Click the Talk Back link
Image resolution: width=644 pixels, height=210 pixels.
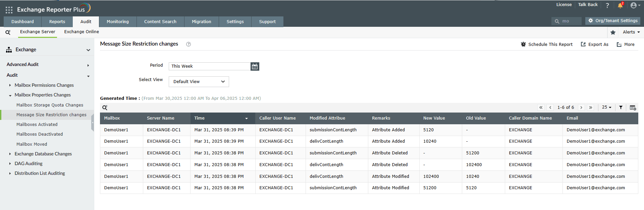[588, 5]
